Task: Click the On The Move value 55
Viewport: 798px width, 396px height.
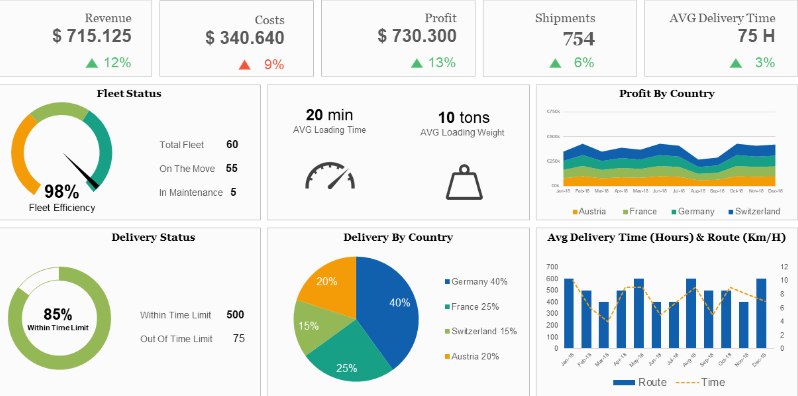Action: click(x=232, y=168)
